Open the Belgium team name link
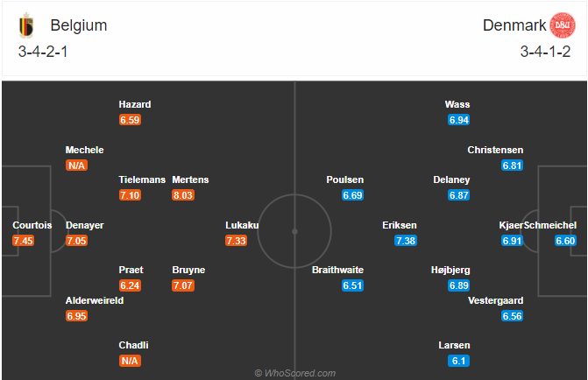This screenshot has width=588, height=380. pos(79,25)
